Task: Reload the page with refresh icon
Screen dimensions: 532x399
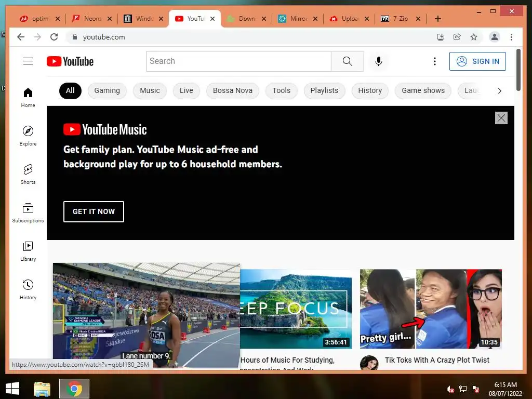Action: pyautogui.click(x=54, y=37)
